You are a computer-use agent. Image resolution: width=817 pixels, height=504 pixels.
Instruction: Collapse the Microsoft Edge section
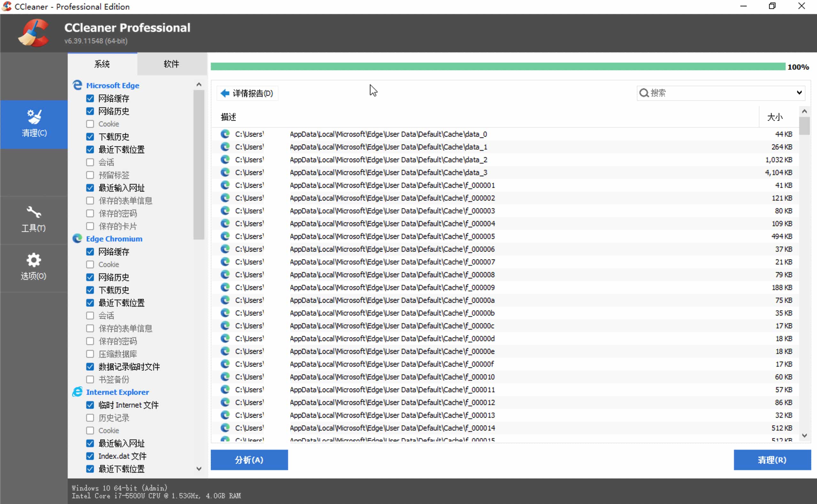[113, 85]
